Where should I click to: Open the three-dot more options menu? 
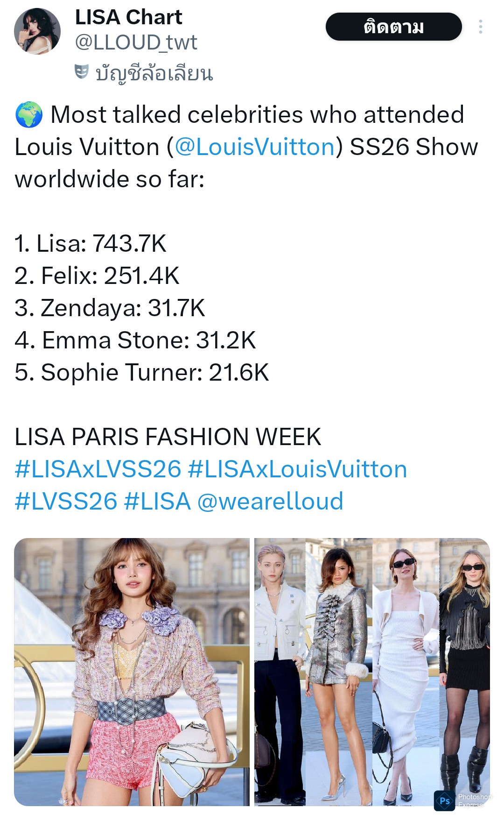[x=480, y=27]
